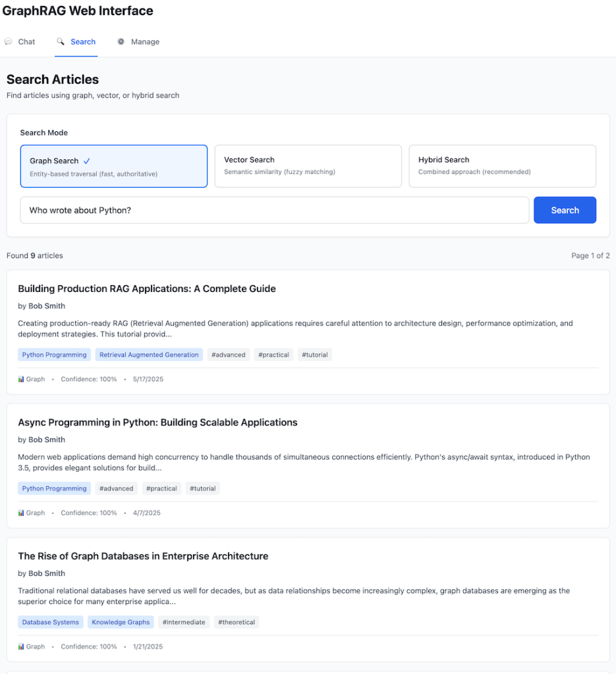Select the Graph Search mode

[x=113, y=167]
